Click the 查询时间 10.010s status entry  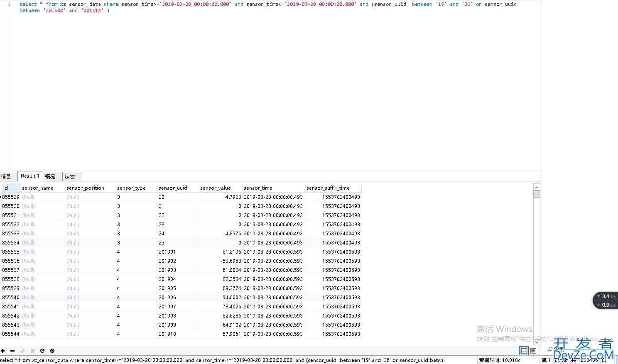click(500, 360)
